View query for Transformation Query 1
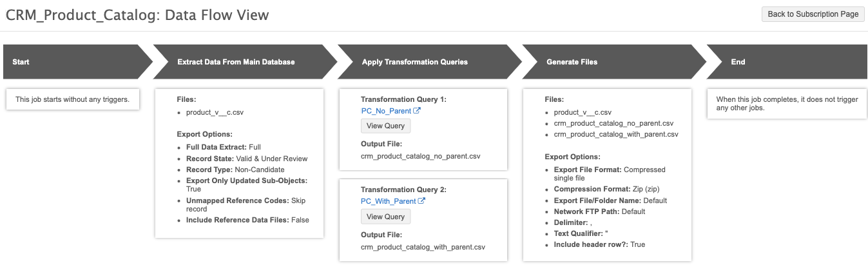This screenshot has height=265, width=868. tap(385, 126)
